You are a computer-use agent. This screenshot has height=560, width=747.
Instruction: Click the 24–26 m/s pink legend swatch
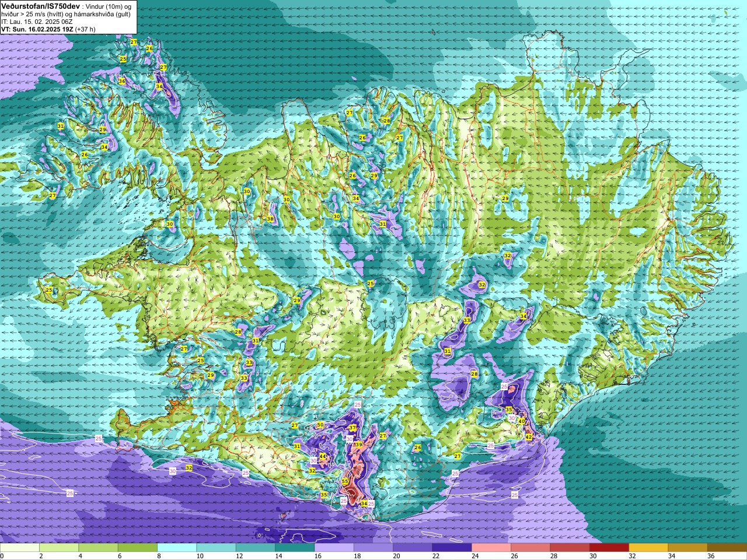pyautogui.click(x=491, y=548)
